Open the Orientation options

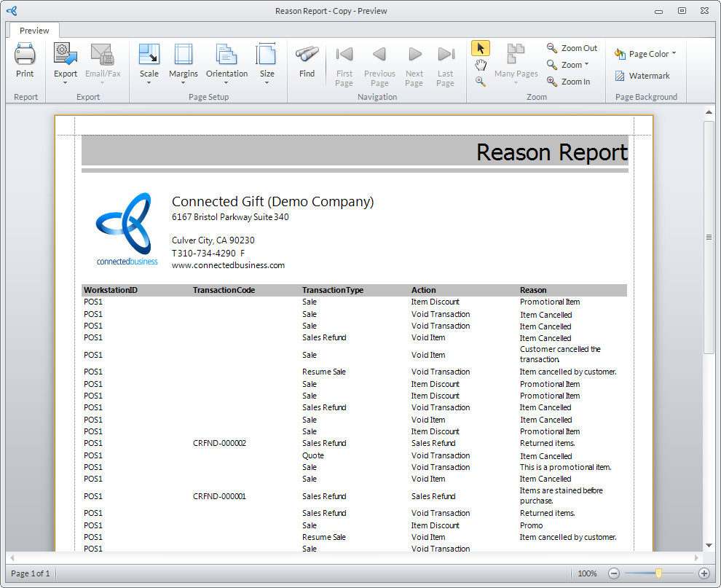pos(226,55)
